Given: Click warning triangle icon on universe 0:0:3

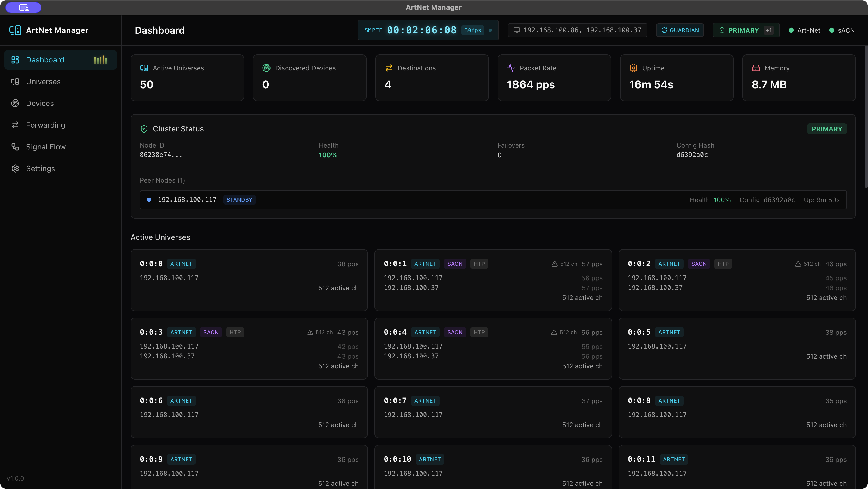Looking at the screenshot, I should point(310,333).
